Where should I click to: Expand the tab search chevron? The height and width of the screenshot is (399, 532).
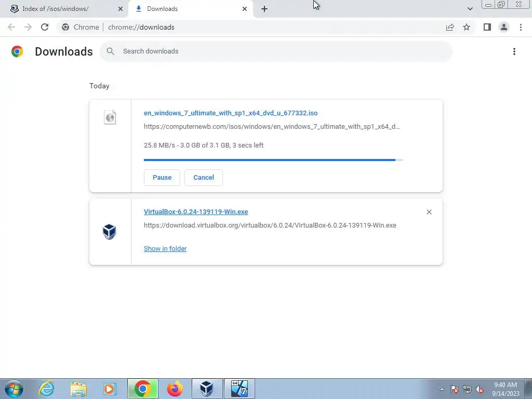coord(470,9)
